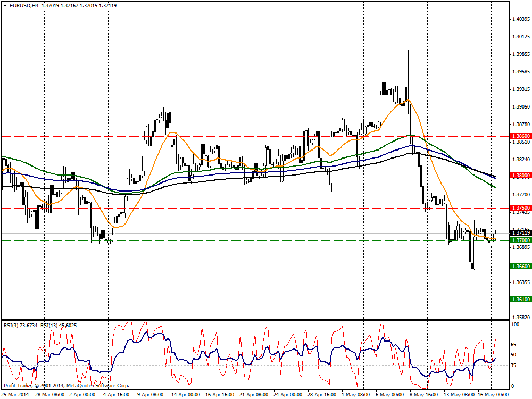Click the black 1.37119 current price tag
This screenshot has height=399, width=532.
tap(520, 233)
